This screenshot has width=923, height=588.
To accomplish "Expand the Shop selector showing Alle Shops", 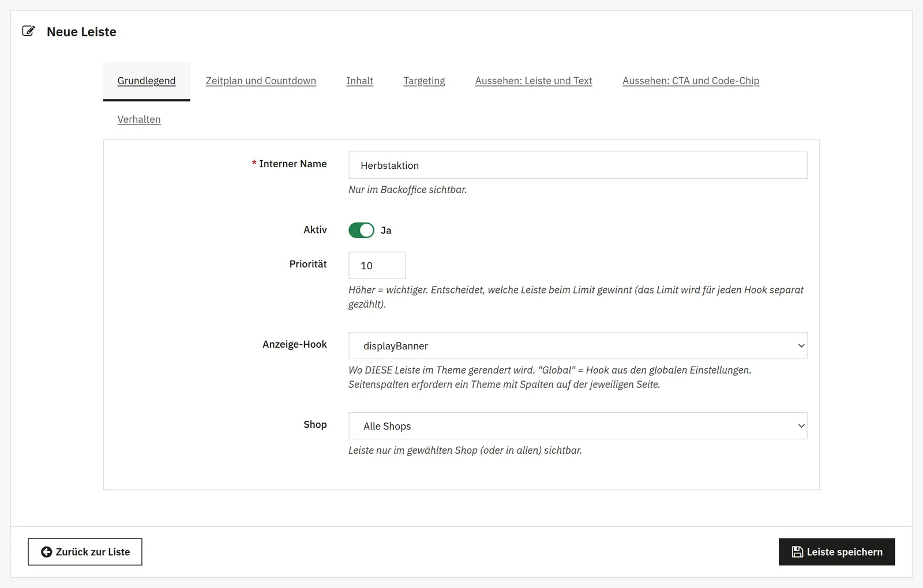I will tap(577, 426).
